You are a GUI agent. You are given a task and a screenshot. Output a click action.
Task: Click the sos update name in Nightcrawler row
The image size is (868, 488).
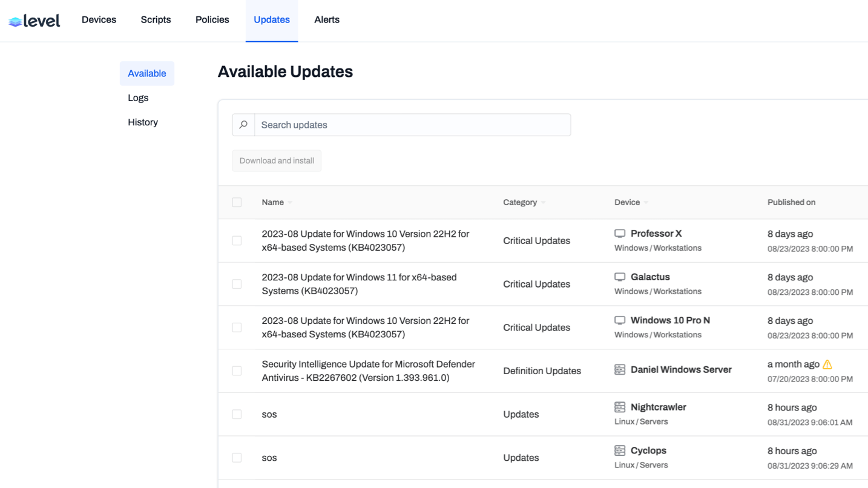(269, 415)
